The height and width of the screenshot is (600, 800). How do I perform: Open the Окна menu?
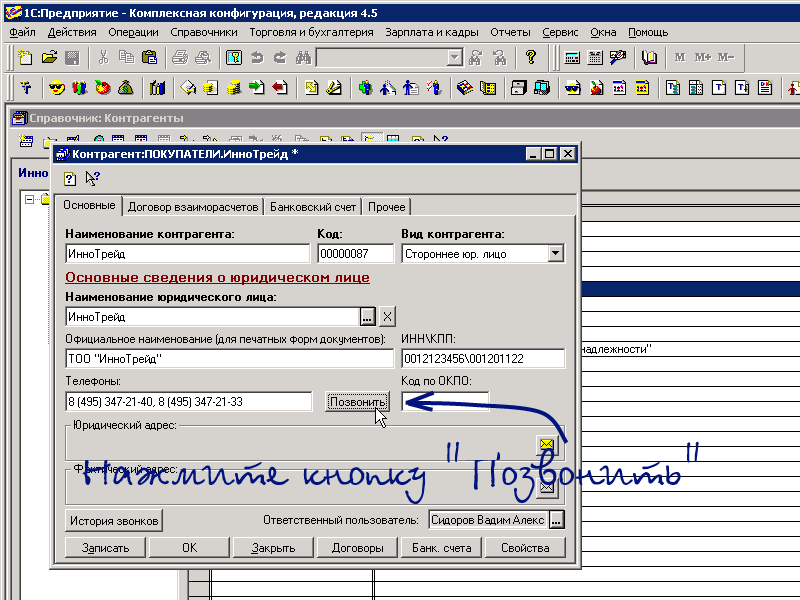[603, 32]
